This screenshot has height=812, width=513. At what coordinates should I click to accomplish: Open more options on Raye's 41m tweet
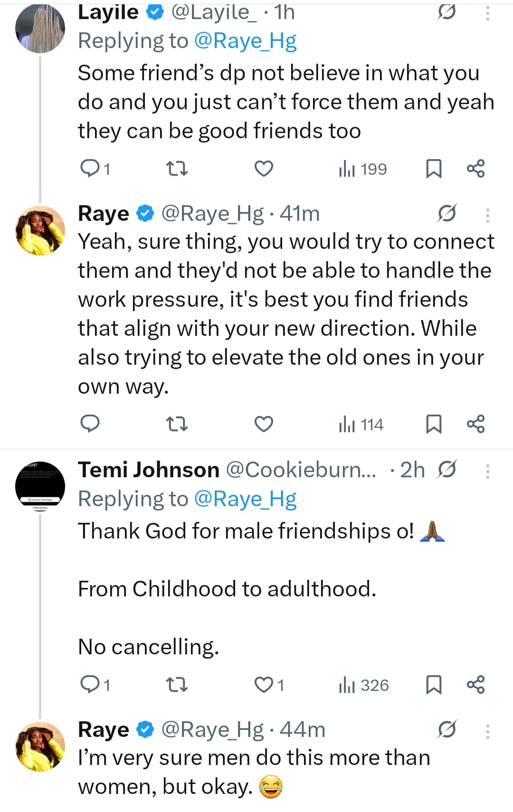point(487,215)
